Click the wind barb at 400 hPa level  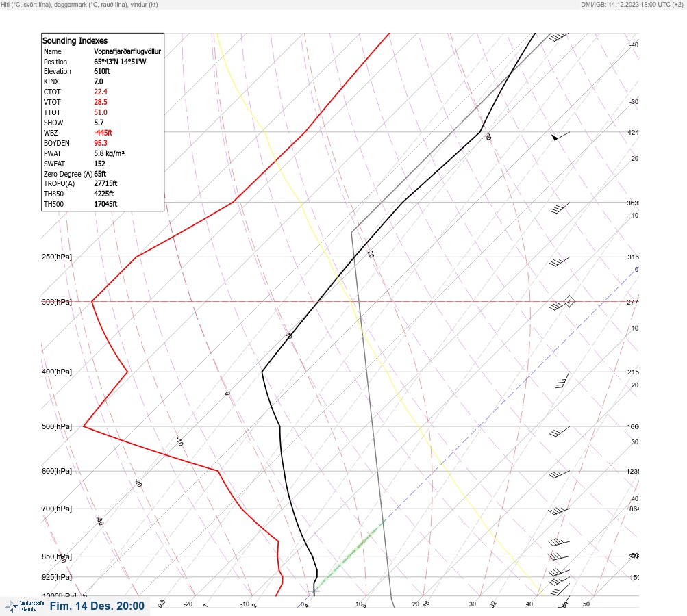coord(562,380)
